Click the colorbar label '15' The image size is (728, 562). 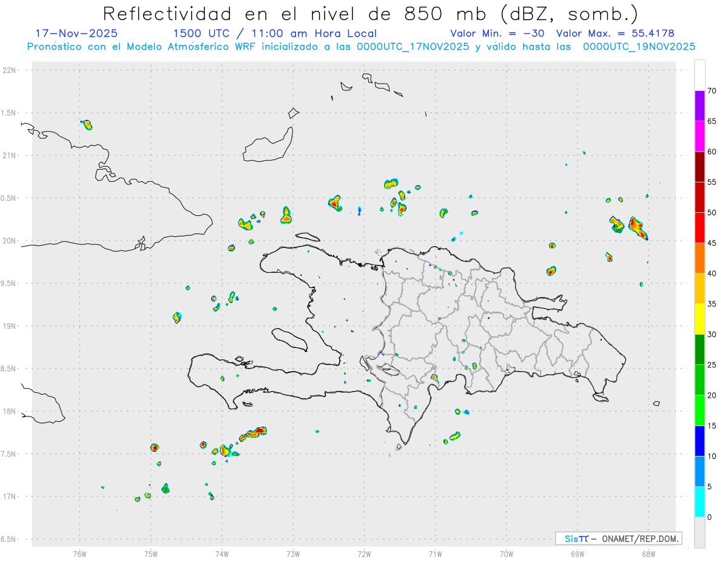712,426
